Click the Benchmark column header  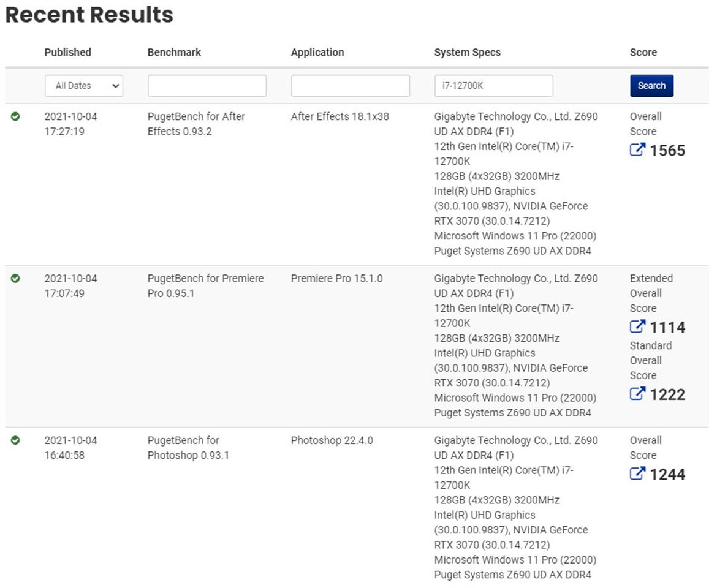coord(174,52)
